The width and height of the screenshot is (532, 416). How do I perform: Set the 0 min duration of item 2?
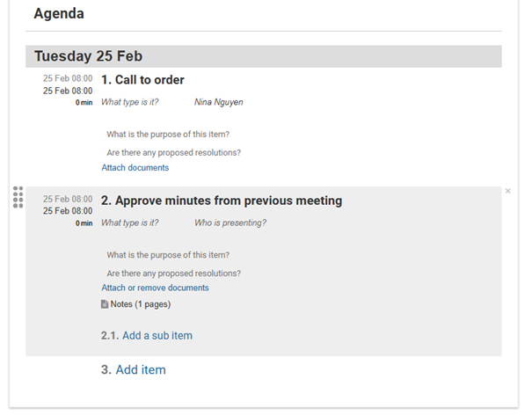84,223
